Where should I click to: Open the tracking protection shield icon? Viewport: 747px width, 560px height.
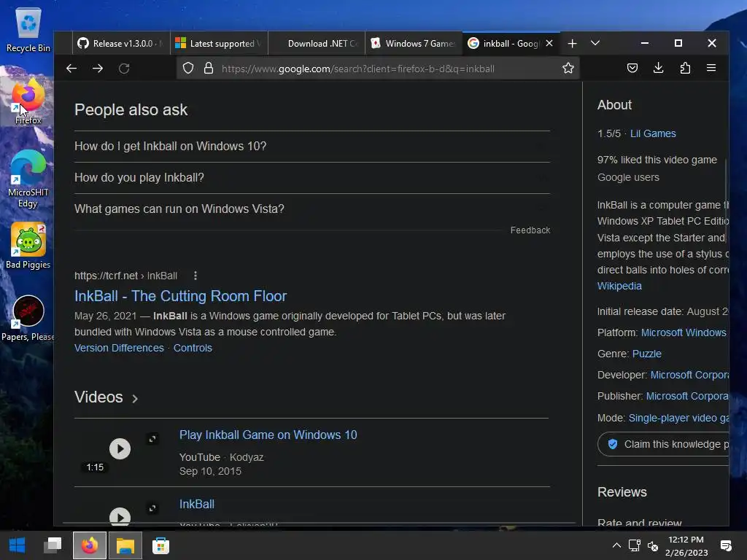point(188,69)
